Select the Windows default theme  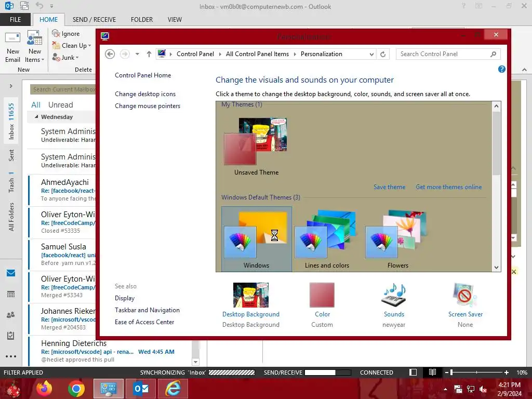tap(257, 239)
